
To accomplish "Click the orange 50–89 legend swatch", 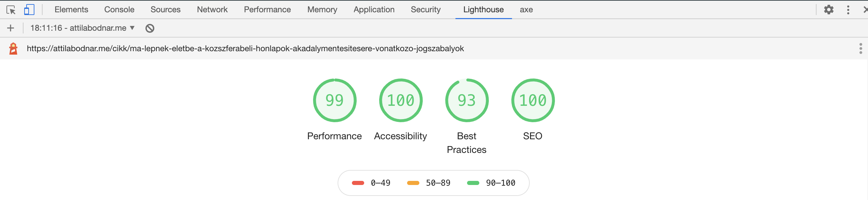I will click(x=413, y=183).
